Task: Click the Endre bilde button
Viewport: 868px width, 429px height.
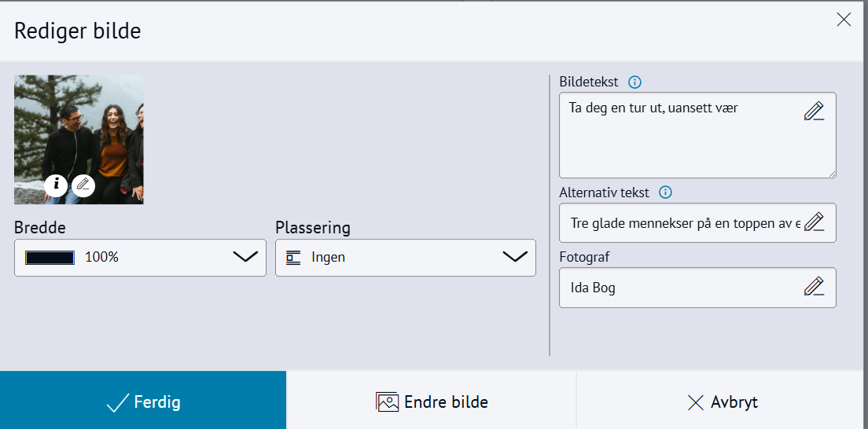Action: click(432, 402)
